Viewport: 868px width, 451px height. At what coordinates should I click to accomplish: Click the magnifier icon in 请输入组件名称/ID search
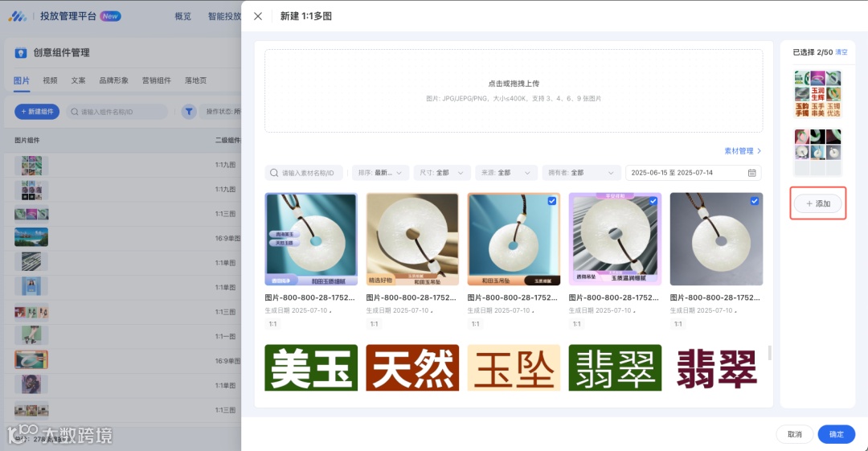[x=75, y=112]
